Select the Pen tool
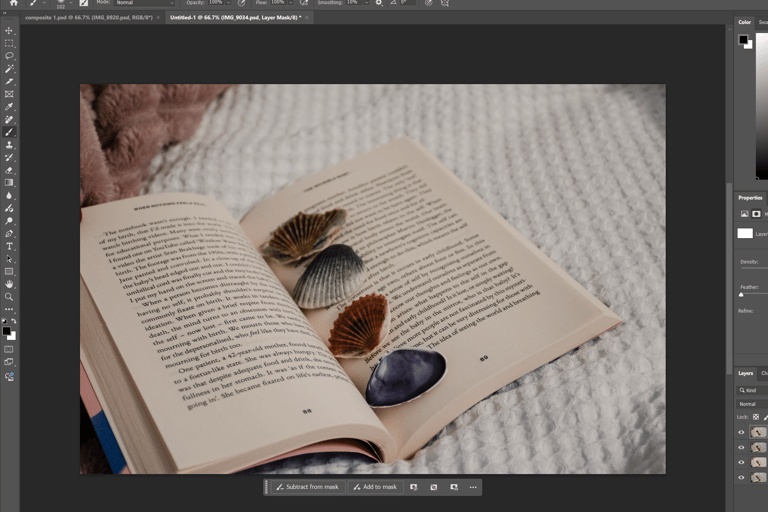 point(9,234)
